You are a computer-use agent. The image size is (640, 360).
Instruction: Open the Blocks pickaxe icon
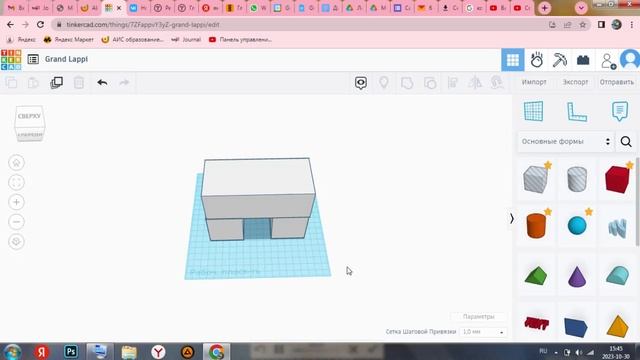[560, 60]
